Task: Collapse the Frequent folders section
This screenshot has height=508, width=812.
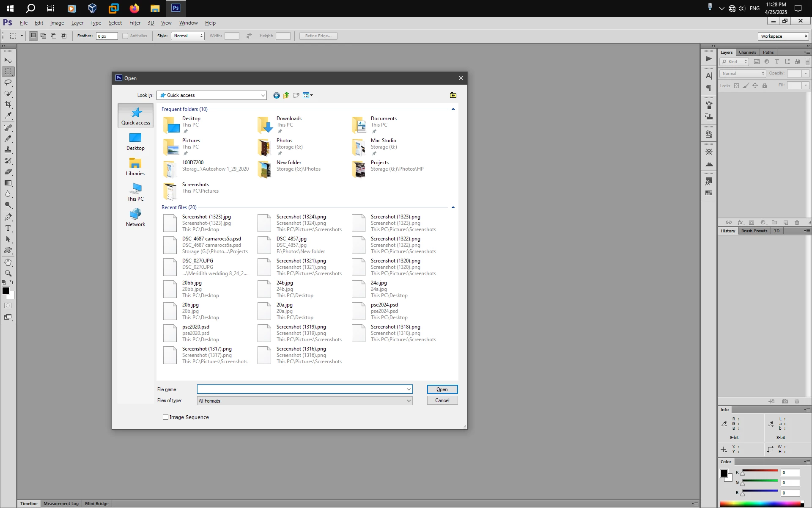Action: pyautogui.click(x=453, y=109)
